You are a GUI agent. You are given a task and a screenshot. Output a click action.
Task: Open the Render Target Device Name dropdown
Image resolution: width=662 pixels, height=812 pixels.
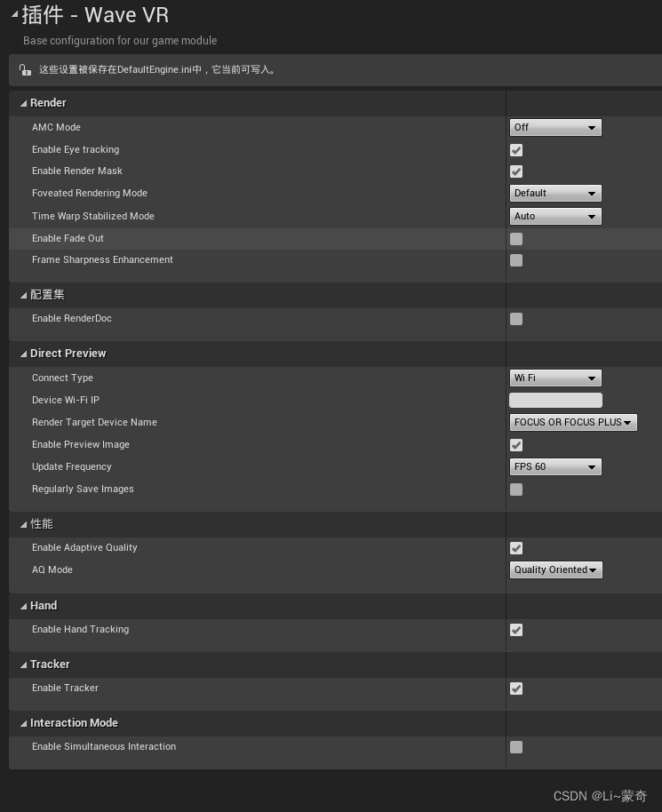tap(573, 422)
